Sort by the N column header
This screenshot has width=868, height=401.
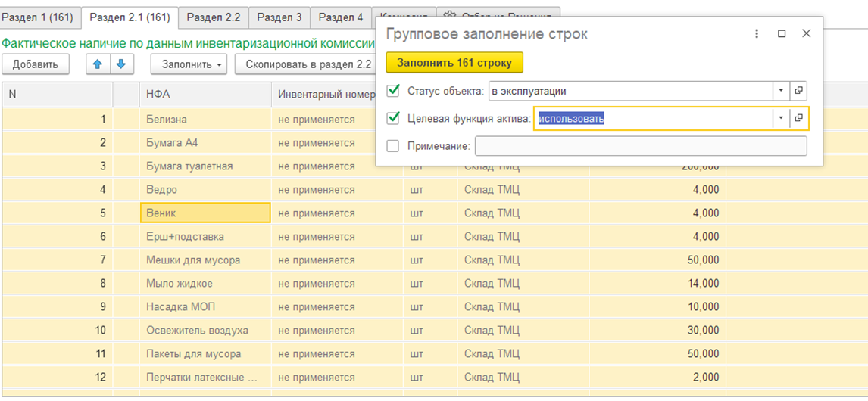(x=57, y=95)
